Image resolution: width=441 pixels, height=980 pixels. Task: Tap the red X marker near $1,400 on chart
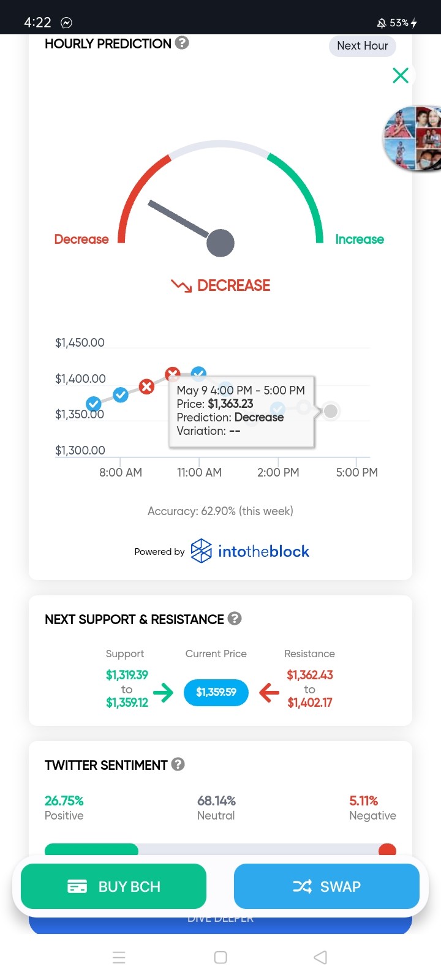click(x=173, y=374)
